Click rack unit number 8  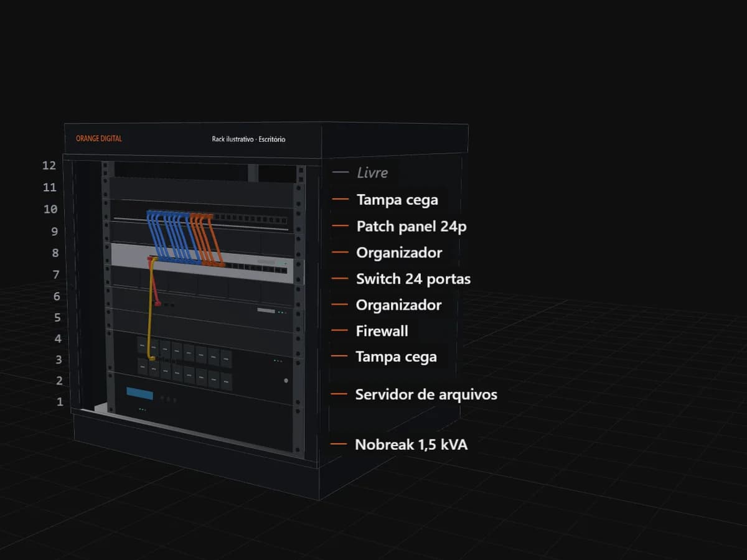pos(55,253)
